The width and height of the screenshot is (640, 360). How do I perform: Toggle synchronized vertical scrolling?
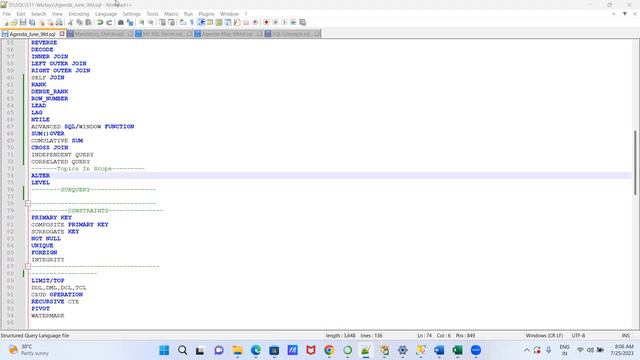(162, 22)
